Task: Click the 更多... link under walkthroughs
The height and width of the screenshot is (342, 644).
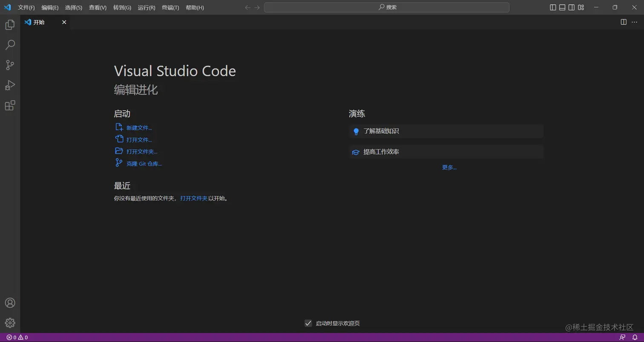Action: 449,167
